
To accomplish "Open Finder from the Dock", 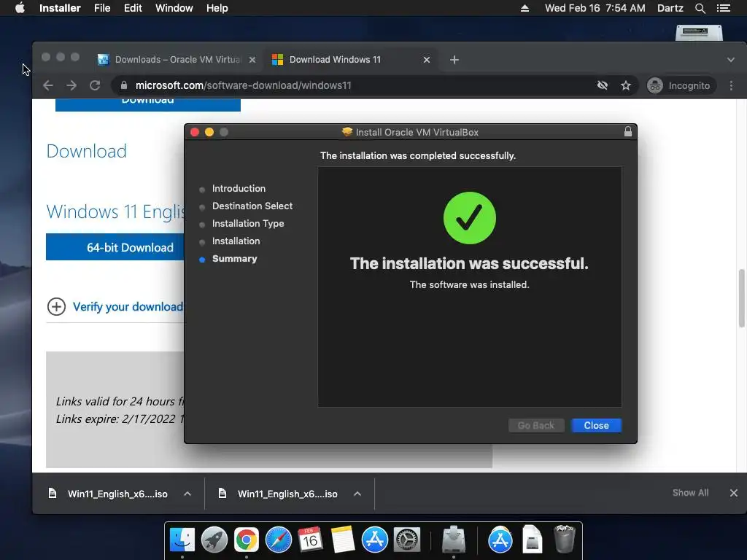I will pos(182,540).
